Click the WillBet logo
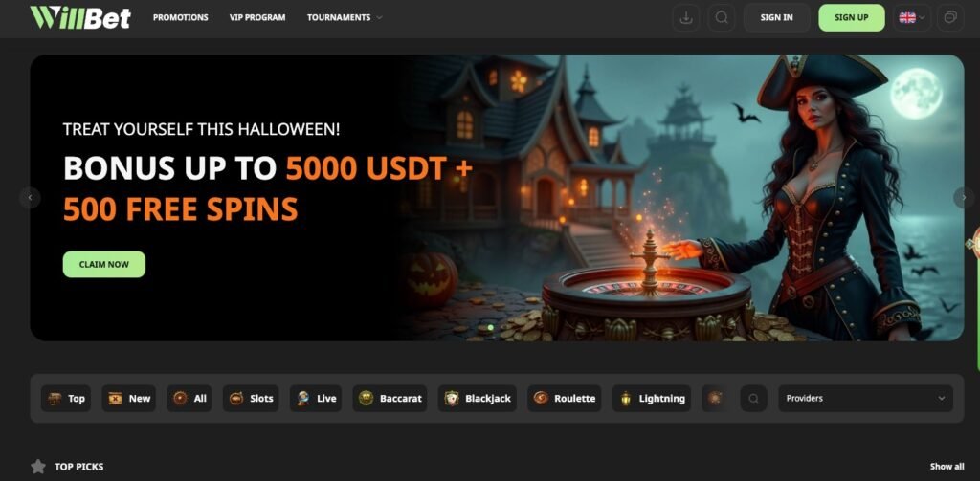 (x=80, y=17)
